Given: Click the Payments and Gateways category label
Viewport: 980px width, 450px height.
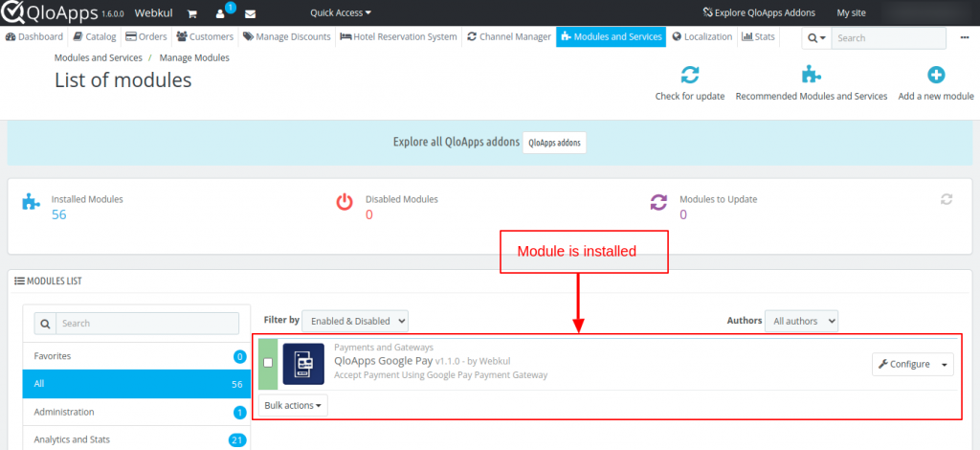Looking at the screenshot, I should (x=384, y=348).
